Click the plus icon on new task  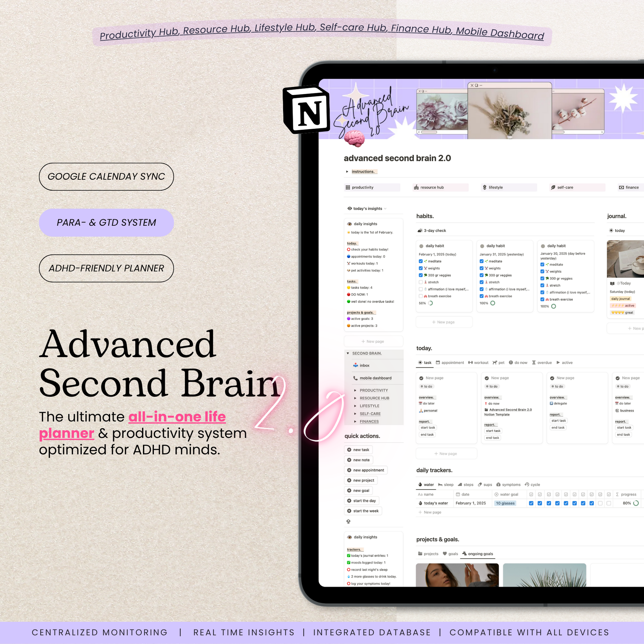(349, 450)
